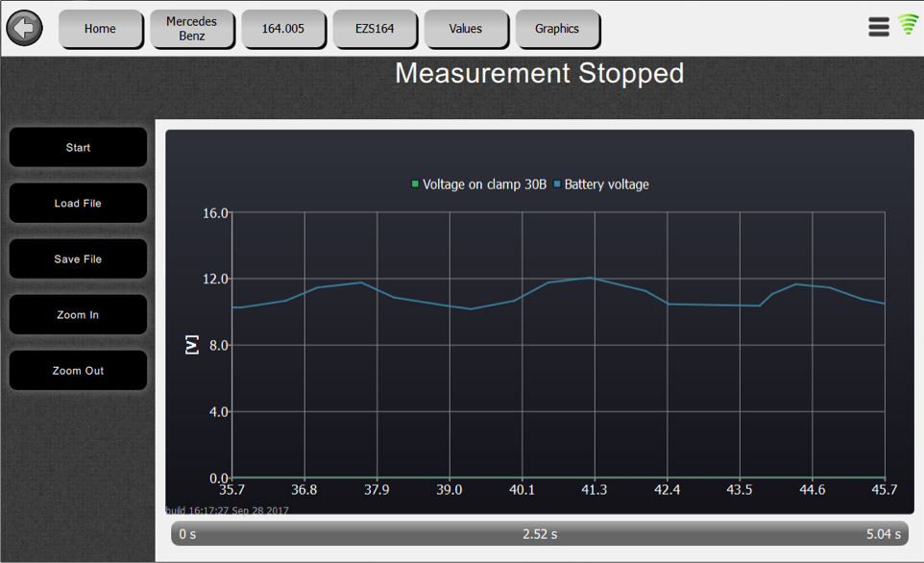The height and width of the screenshot is (563, 924).
Task: Click the 36.8 x-axis label
Action: pos(304,490)
